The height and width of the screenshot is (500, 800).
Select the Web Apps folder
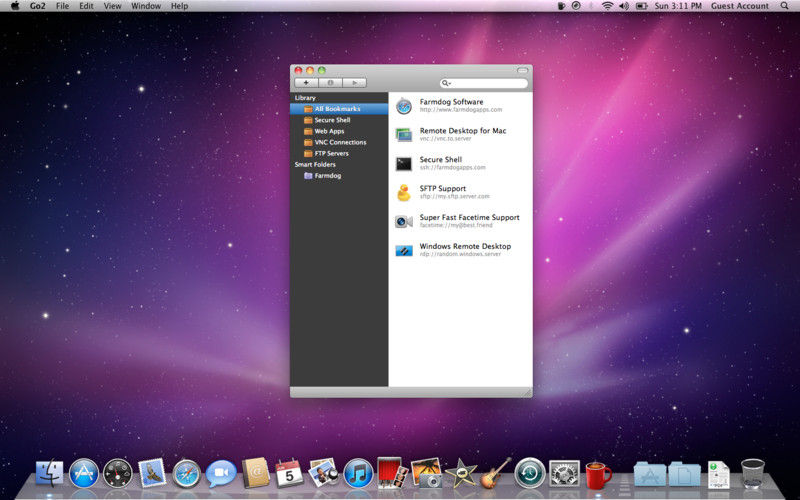pos(329,131)
